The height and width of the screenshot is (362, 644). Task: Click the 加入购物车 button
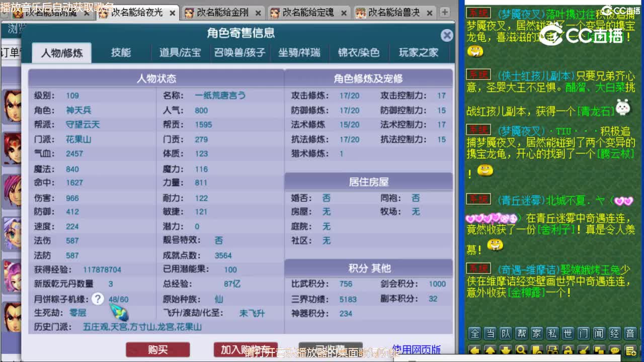click(246, 350)
